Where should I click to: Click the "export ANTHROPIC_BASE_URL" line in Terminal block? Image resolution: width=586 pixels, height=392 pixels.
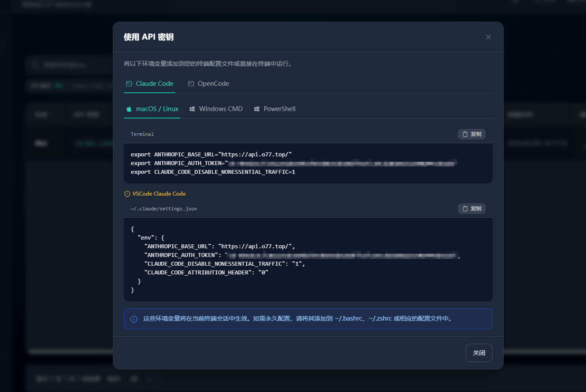[x=211, y=155]
